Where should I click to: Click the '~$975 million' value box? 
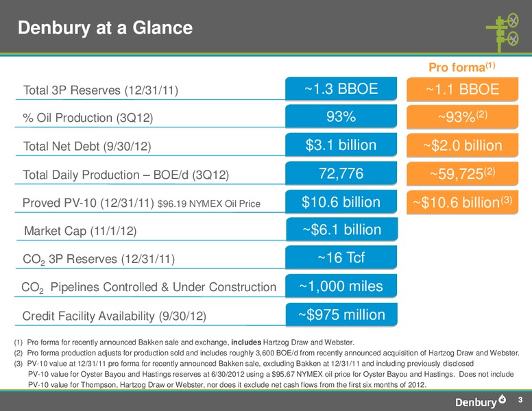341,315
